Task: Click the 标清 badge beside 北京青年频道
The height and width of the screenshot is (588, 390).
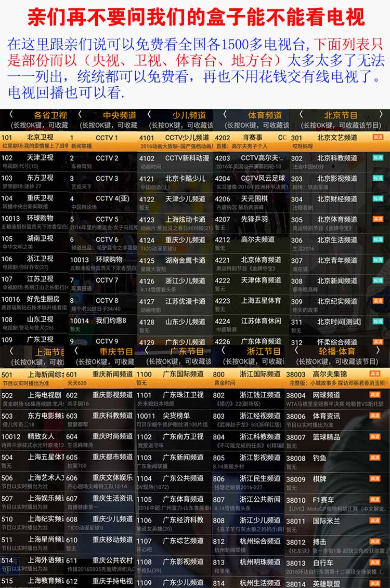Action: (378, 260)
